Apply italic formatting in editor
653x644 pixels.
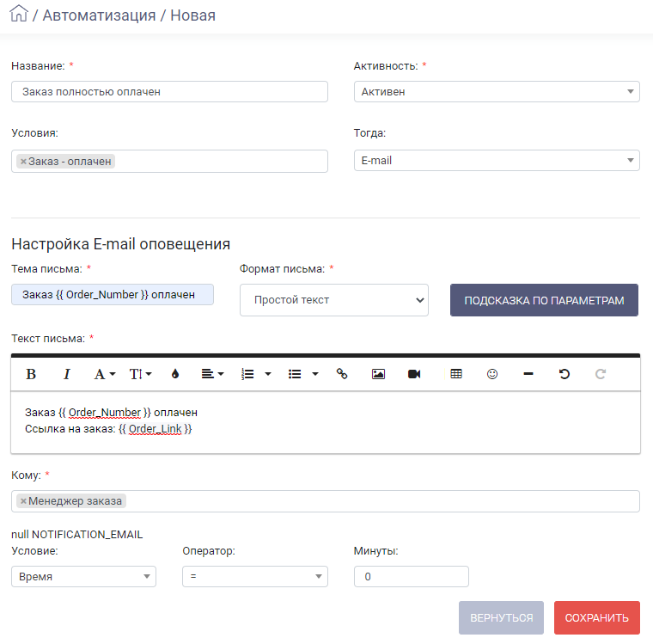coord(67,374)
